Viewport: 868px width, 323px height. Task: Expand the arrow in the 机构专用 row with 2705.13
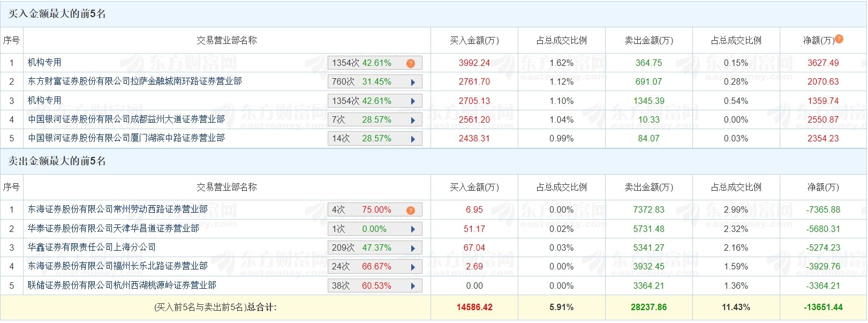(413, 101)
